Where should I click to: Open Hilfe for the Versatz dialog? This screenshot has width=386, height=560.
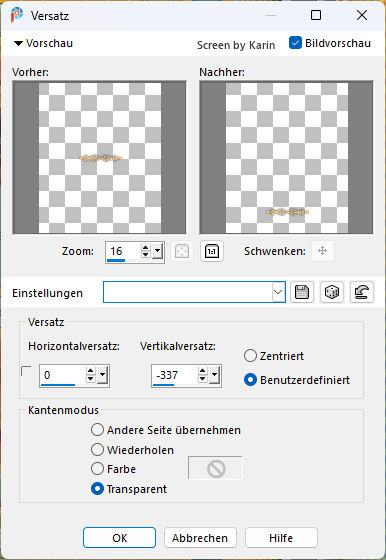click(281, 538)
